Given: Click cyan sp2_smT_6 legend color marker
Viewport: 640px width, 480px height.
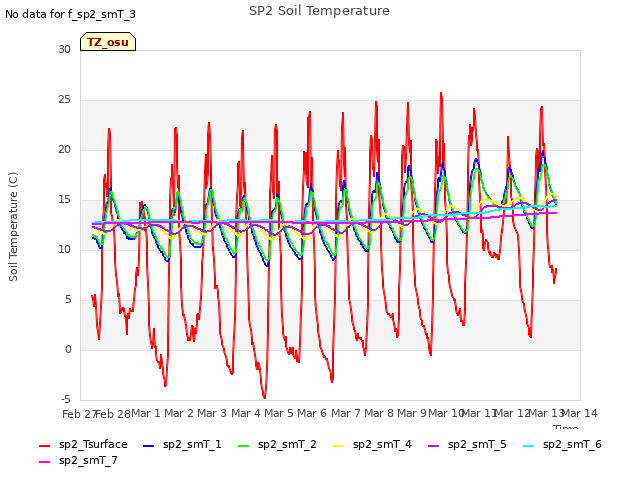Looking at the screenshot, I should [x=528, y=446].
